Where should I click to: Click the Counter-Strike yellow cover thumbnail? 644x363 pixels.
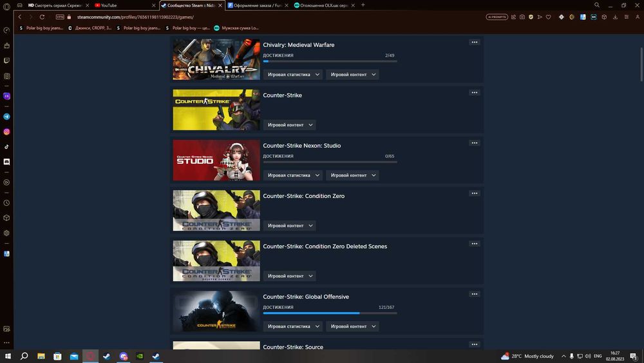[x=216, y=110]
